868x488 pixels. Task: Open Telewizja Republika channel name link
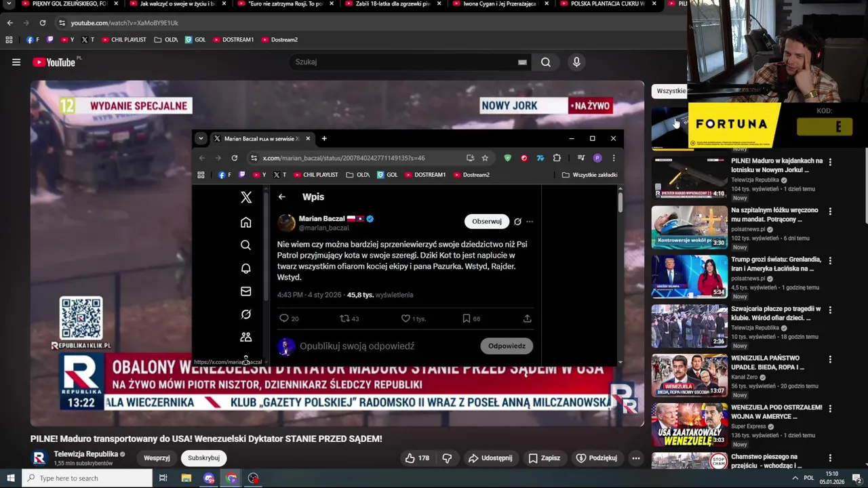pyautogui.click(x=86, y=454)
